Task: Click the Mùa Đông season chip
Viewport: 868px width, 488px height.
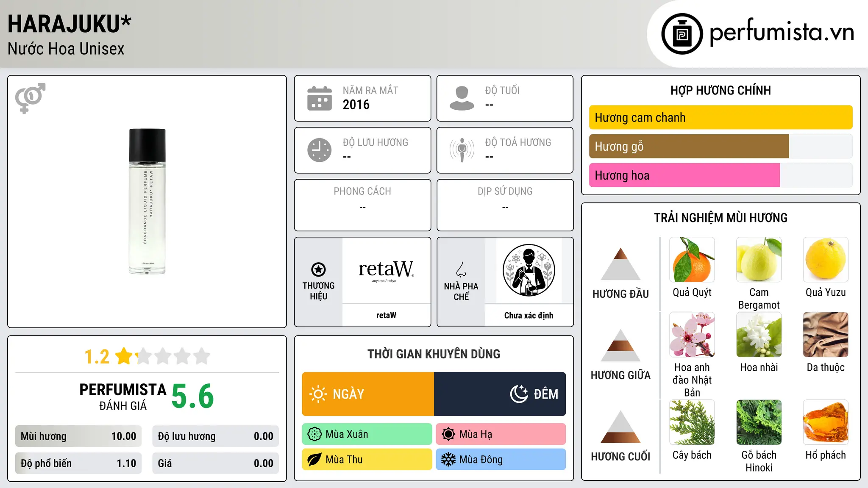Action: click(x=501, y=460)
